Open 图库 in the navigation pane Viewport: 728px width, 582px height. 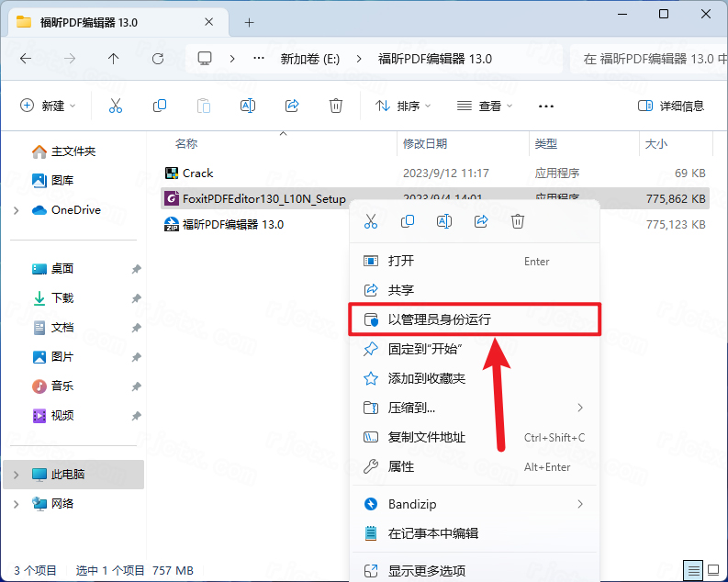pyautogui.click(x=52, y=180)
